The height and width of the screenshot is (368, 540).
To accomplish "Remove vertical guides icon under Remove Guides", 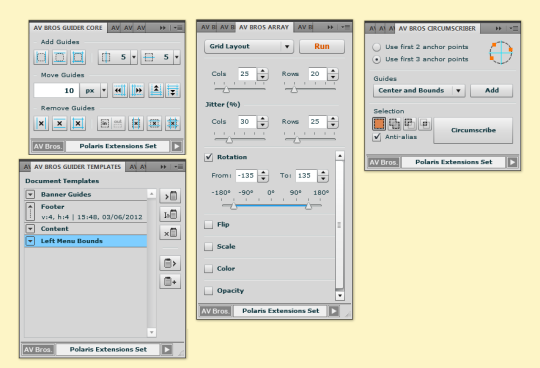I will pyautogui.click(x=41, y=123).
